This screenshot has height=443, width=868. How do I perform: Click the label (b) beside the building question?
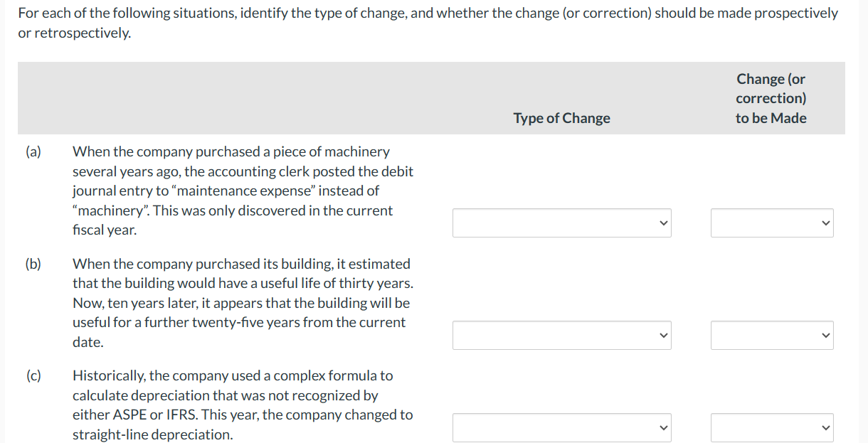point(33,263)
